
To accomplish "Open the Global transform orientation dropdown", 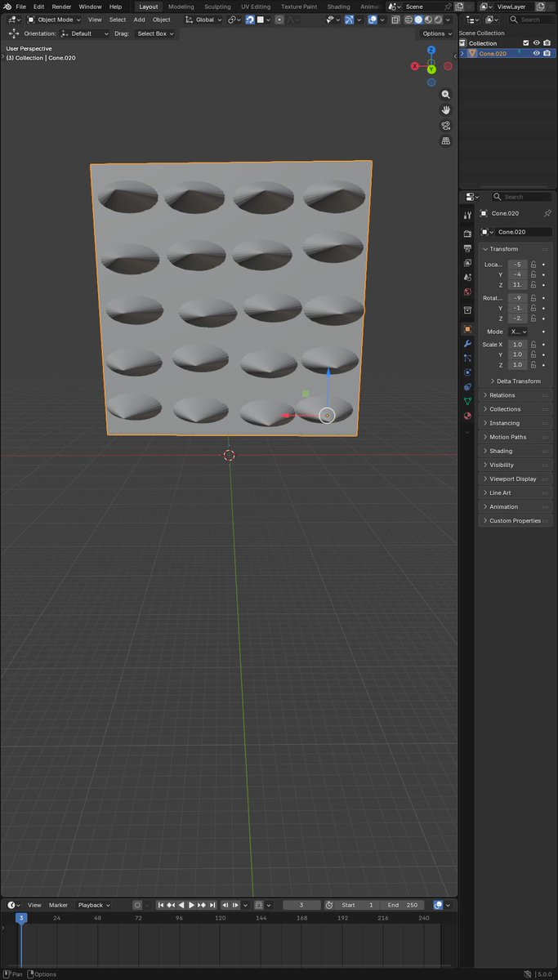I will click(203, 20).
